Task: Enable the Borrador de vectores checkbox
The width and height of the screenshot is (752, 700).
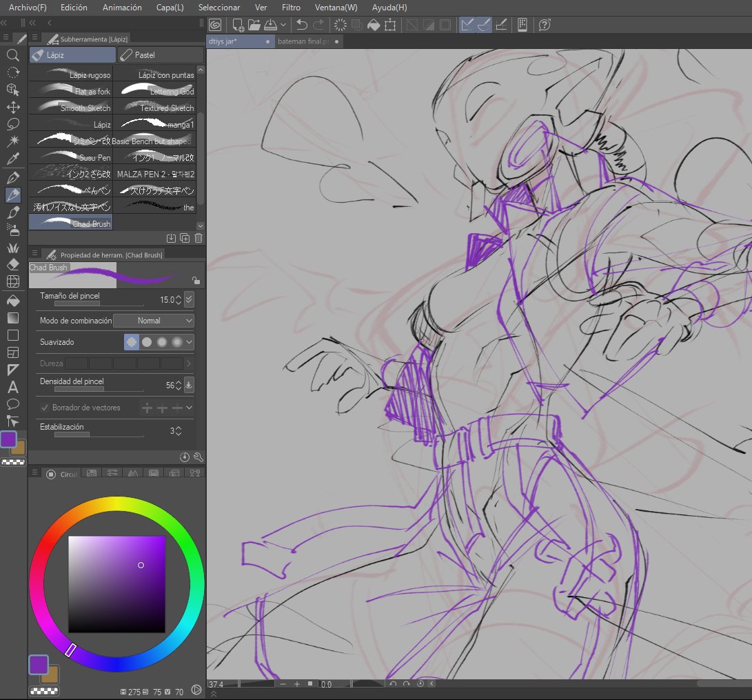Action: [45, 408]
